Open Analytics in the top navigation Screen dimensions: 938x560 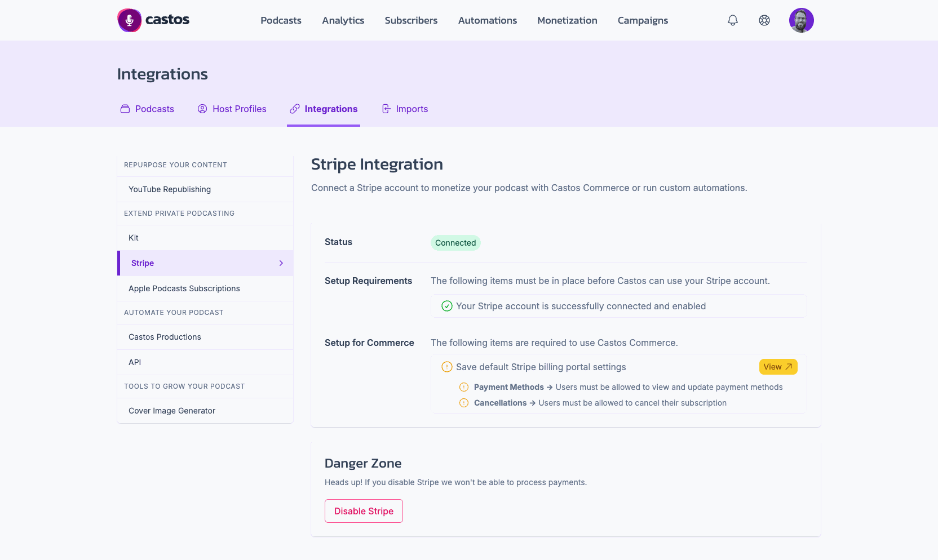coord(343,20)
